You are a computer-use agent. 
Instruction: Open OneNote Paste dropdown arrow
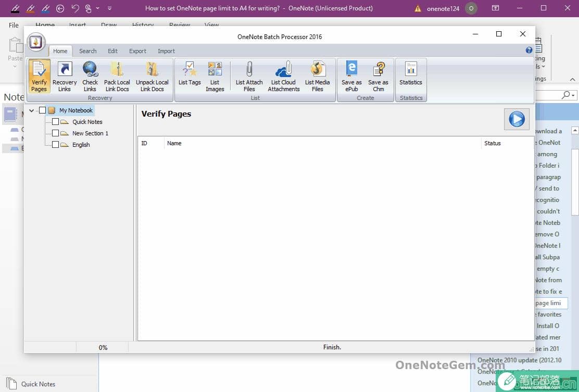pyautogui.click(x=15, y=67)
